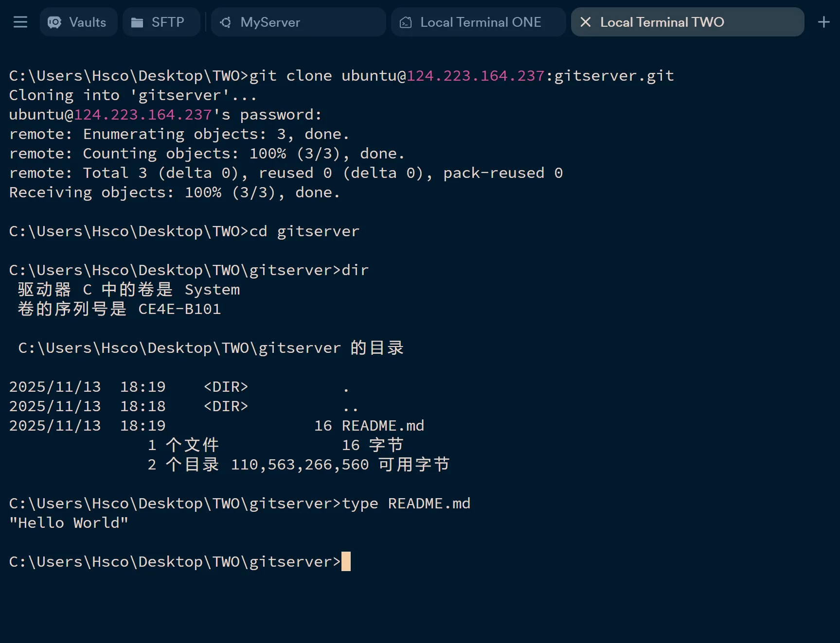Click the cursor at the last prompt
Screen dimensions: 840x643
[x=346, y=561]
